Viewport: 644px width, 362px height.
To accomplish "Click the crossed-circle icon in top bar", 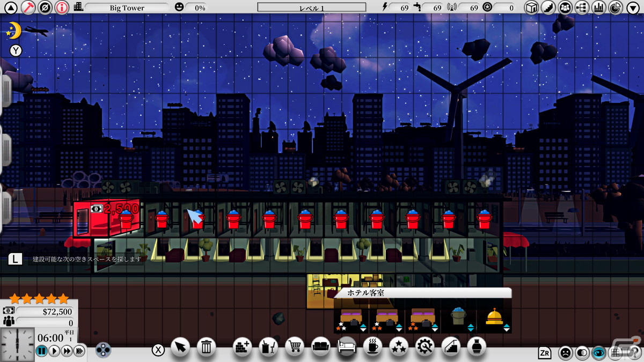I will click(45, 8).
